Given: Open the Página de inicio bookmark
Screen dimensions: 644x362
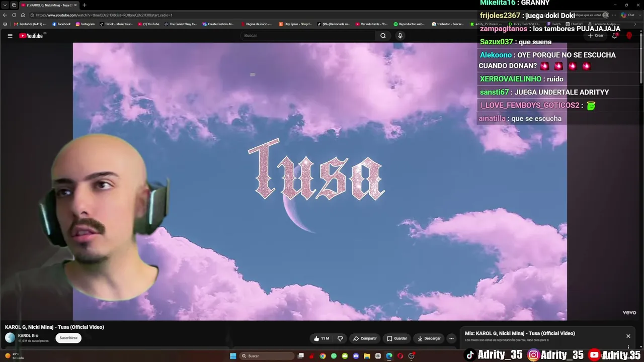Looking at the screenshot, I should [x=257, y=24].
